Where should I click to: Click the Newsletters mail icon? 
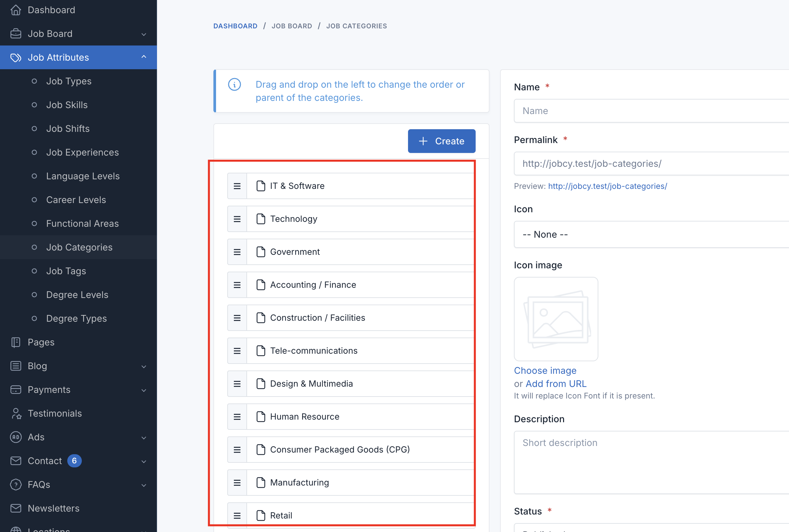(16, 508)
